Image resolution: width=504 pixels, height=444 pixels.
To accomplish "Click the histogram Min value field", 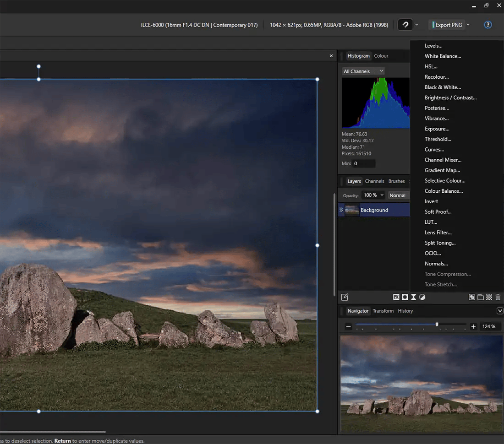I will 363,163.
